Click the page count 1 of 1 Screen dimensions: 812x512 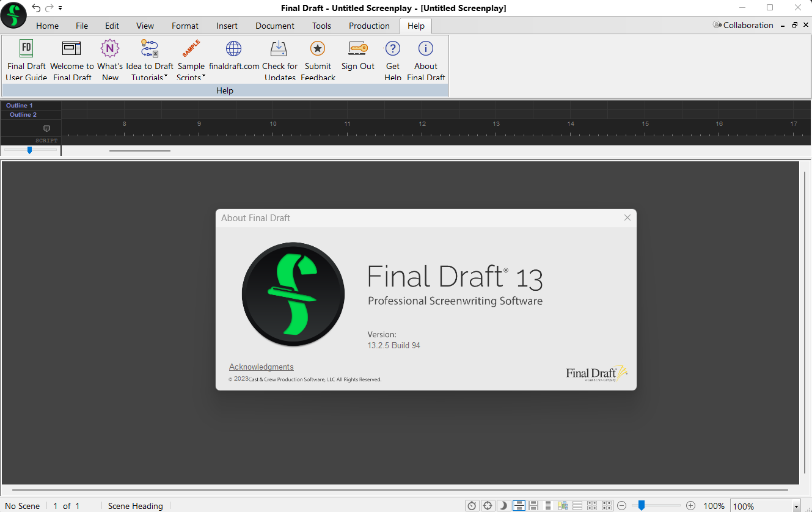(x=67, y=506)
